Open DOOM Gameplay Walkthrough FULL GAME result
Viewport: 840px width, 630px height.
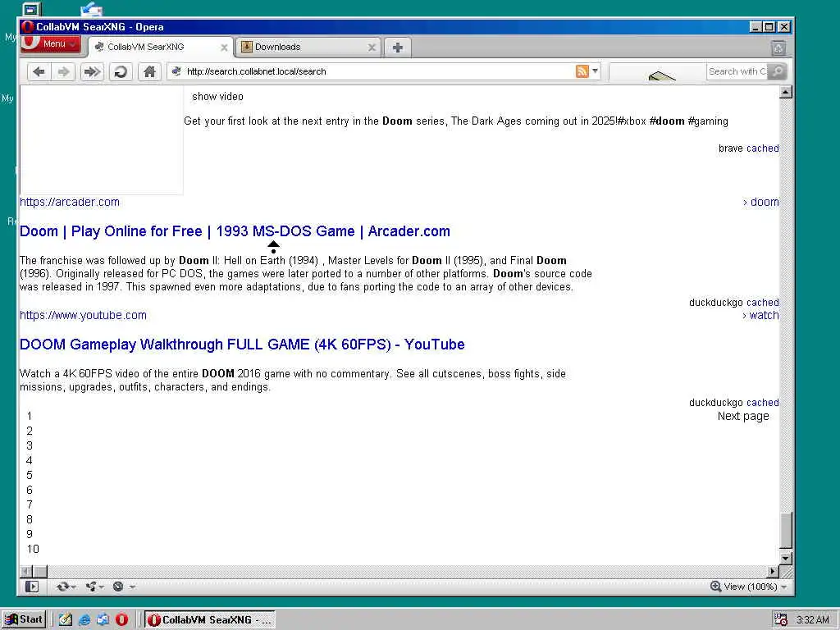pos(242,345)
